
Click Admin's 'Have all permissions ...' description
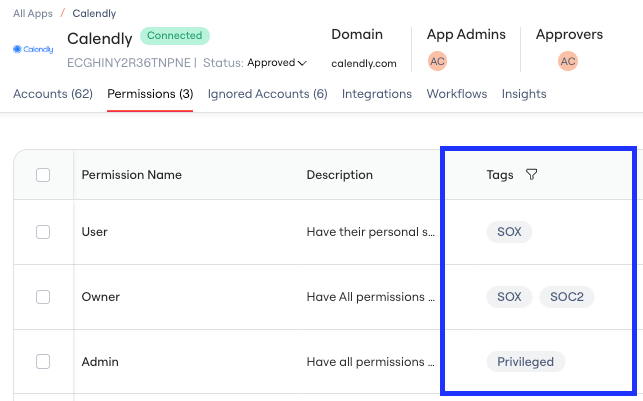pyautogui.click(x=370, y=362)
